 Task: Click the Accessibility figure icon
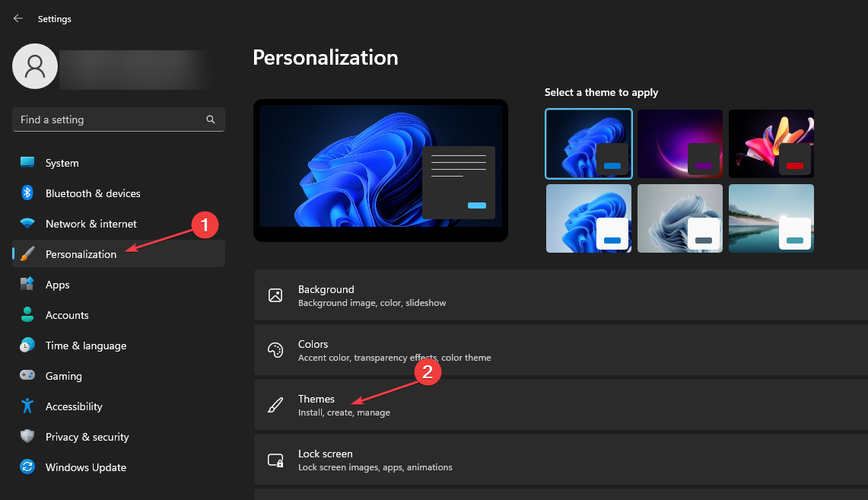pos(27,406)
